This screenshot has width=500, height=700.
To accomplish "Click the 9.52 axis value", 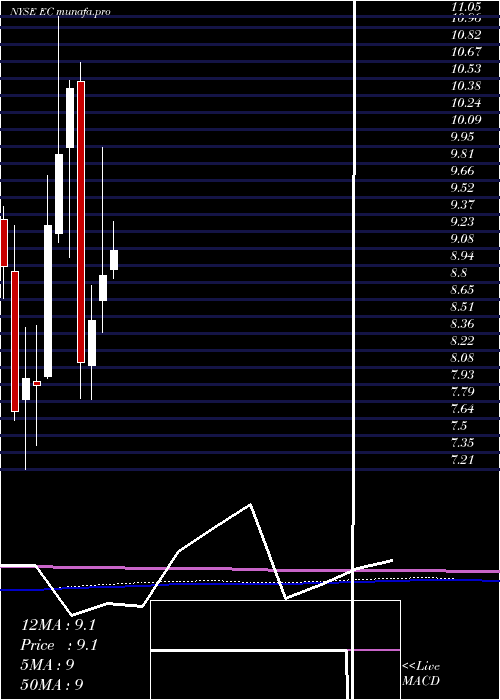I will (462, 188).
